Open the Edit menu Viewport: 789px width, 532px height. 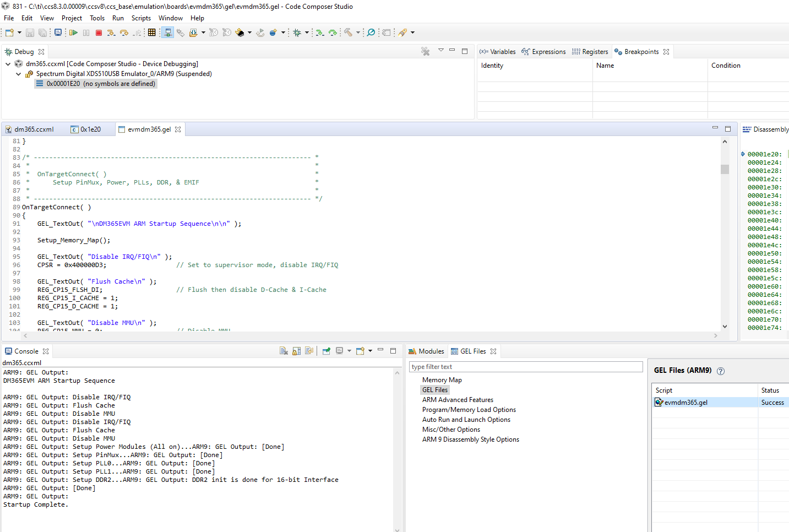pyautogui.click(x=27, y=18)
